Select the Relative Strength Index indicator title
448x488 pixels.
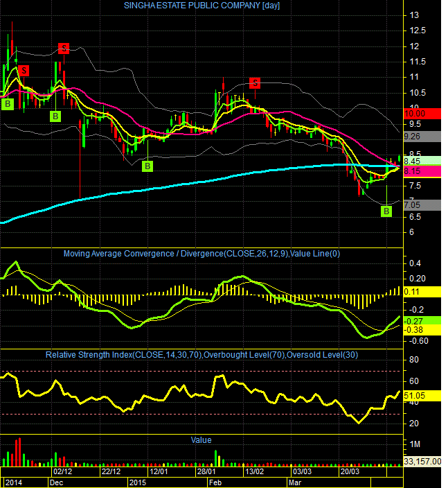tap(201, 355)
